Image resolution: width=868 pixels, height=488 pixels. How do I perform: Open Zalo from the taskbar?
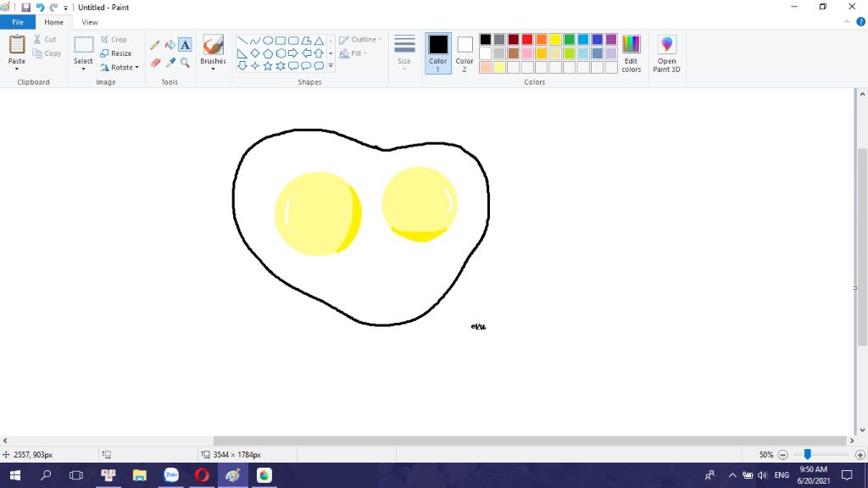coord(171,475)
